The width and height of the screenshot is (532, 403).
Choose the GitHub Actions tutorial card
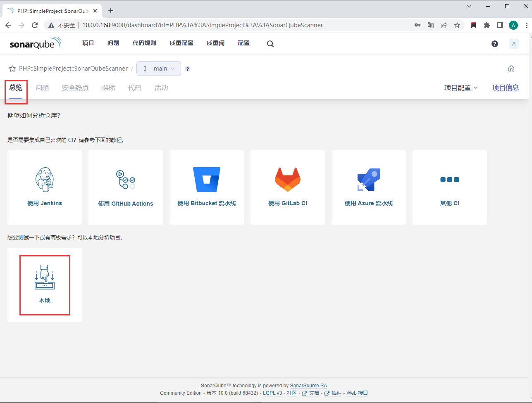[x=126, y=187]
